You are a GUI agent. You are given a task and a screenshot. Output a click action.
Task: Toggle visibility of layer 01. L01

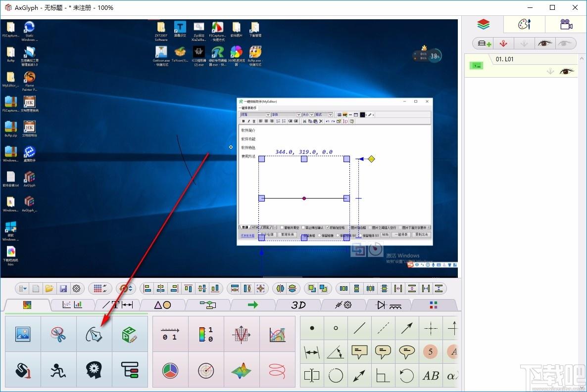pos(566,71)
